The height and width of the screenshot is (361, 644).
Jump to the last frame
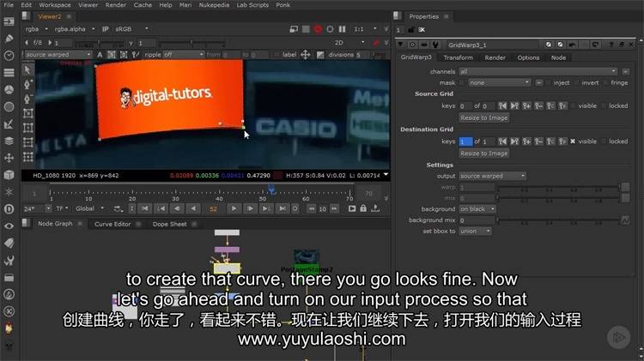[283, 209]
